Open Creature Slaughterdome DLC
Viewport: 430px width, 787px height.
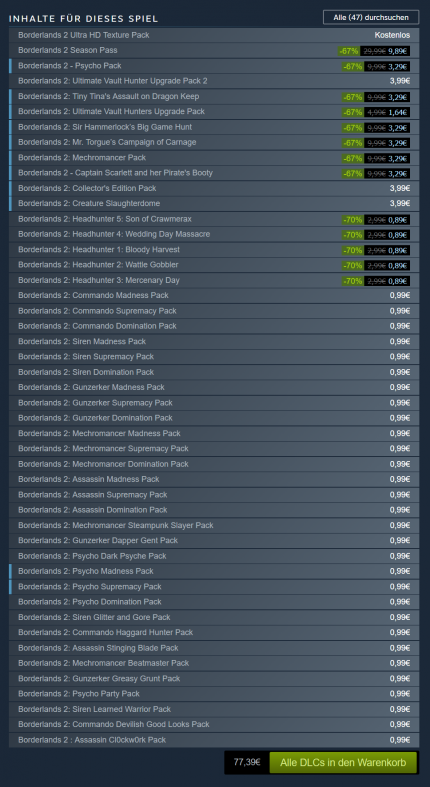click(x=214, y=204)
